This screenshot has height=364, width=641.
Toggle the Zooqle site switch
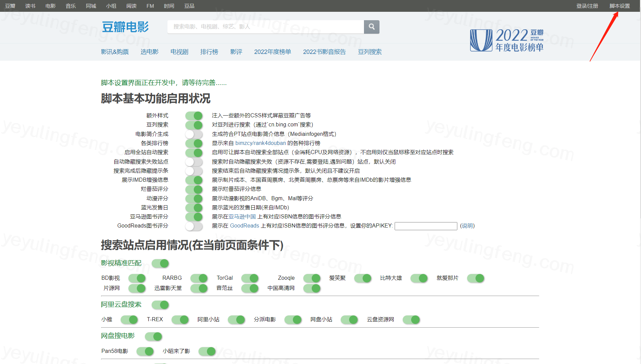312,278
